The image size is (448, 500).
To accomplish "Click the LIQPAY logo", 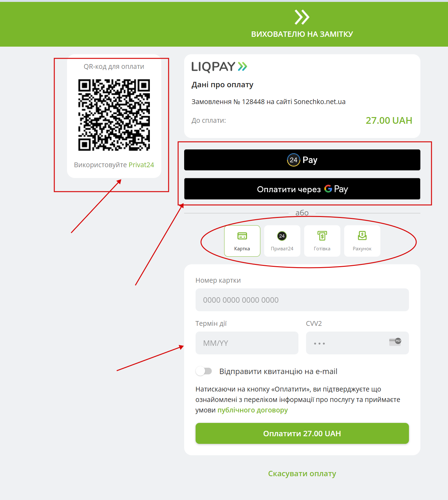I will (x=219, y=67).
